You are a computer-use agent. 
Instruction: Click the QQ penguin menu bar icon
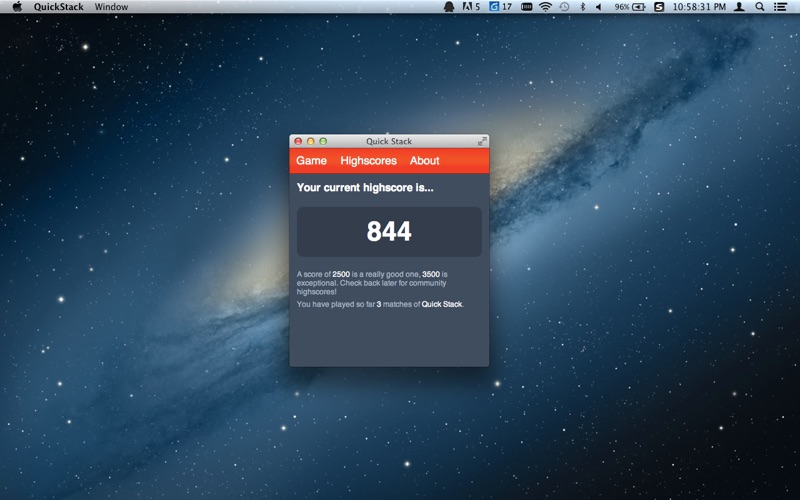(x=449, y=7)
